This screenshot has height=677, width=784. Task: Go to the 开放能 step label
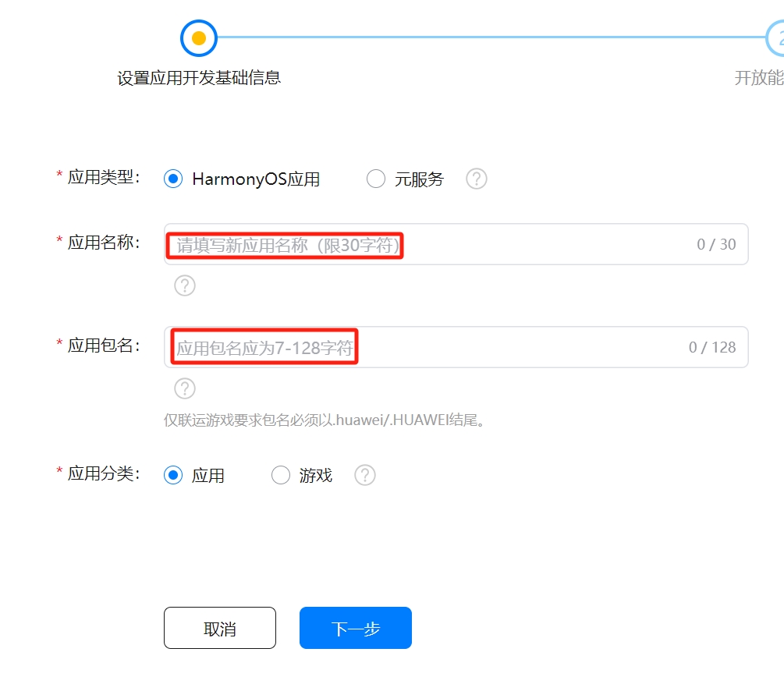pos(758,78)
